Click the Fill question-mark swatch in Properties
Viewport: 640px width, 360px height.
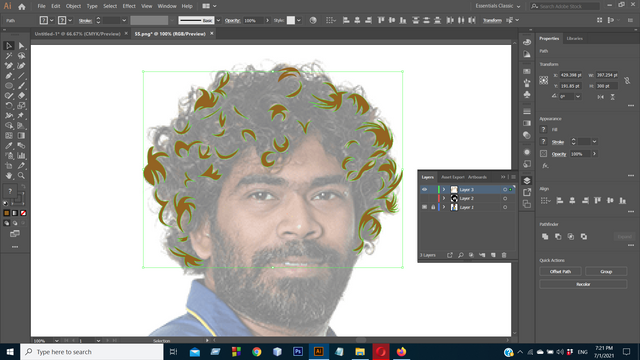tap(543, 129)
